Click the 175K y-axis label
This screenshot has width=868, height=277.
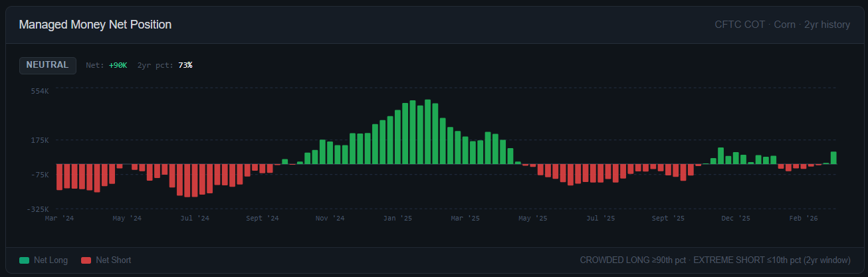40,140
